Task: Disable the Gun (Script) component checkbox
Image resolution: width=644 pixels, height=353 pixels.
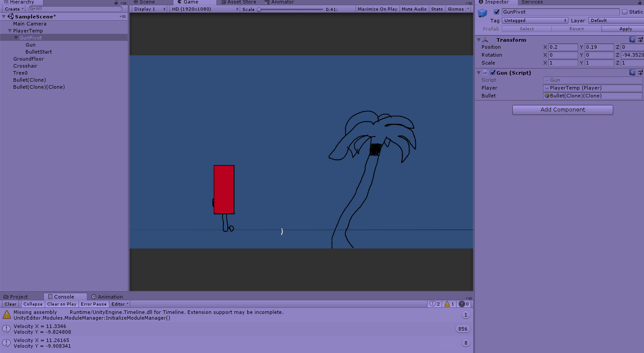Action: click(493, 73)
